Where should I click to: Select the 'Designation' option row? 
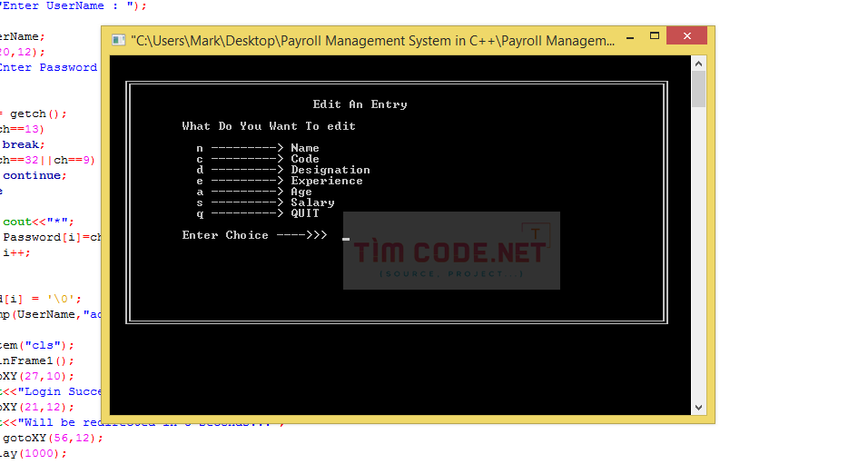(283, 170)
